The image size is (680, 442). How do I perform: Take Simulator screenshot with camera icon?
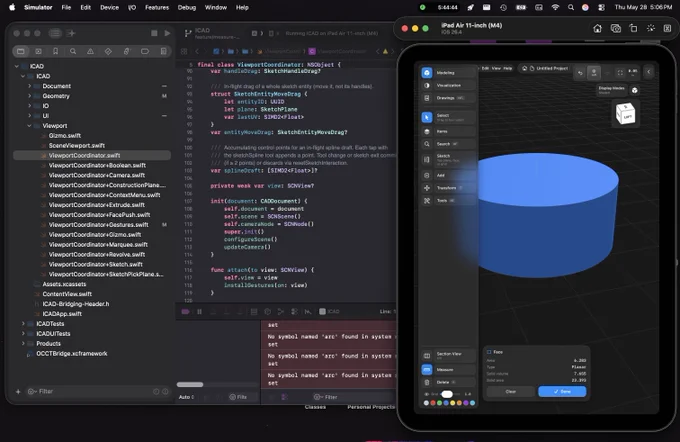pos(615,28)
